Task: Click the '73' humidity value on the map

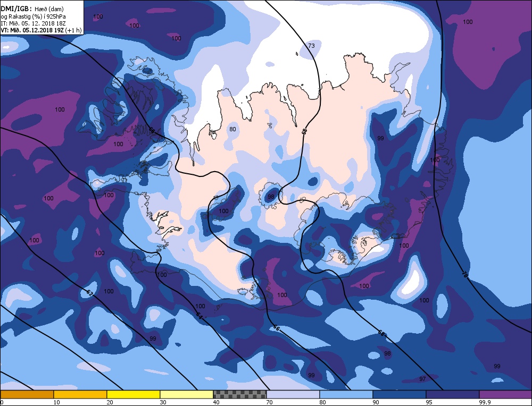Action: 311,46
